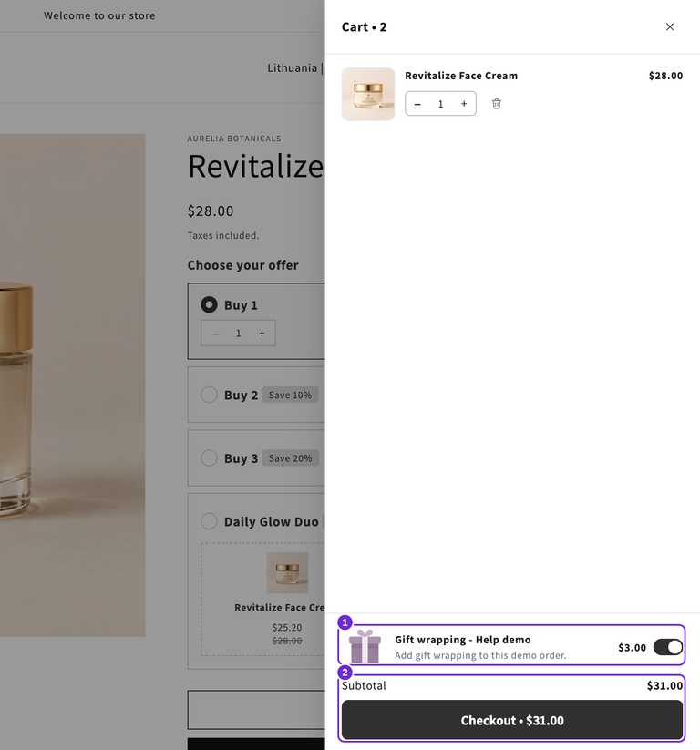This screenshot has height=750, width=700.
Task: Increase quantity in Buy 1 offer
Action: point(262,334)
